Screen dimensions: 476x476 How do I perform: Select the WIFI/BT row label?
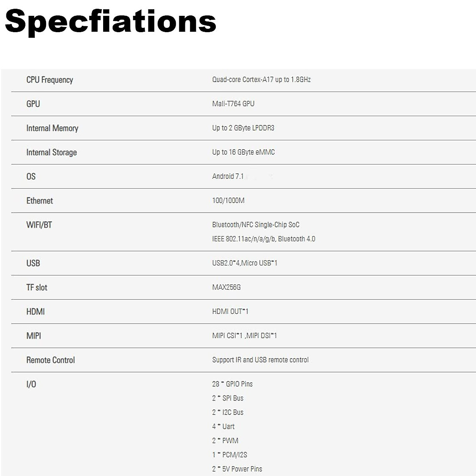coord(39,225)
